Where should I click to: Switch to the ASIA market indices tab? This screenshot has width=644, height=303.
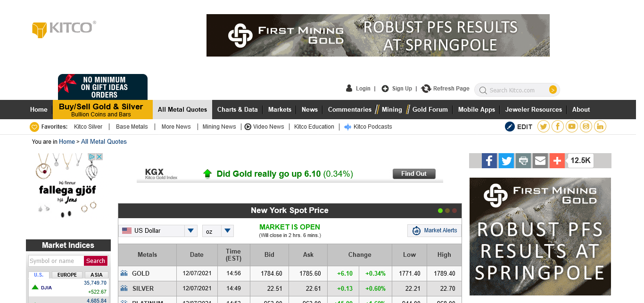[96, 275]
